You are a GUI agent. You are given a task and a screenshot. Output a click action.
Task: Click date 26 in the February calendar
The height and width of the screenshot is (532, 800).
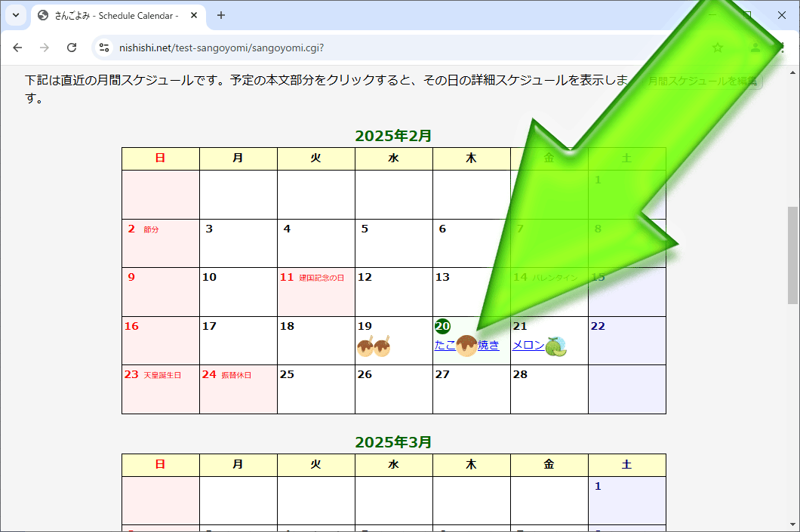pos(365,374)
